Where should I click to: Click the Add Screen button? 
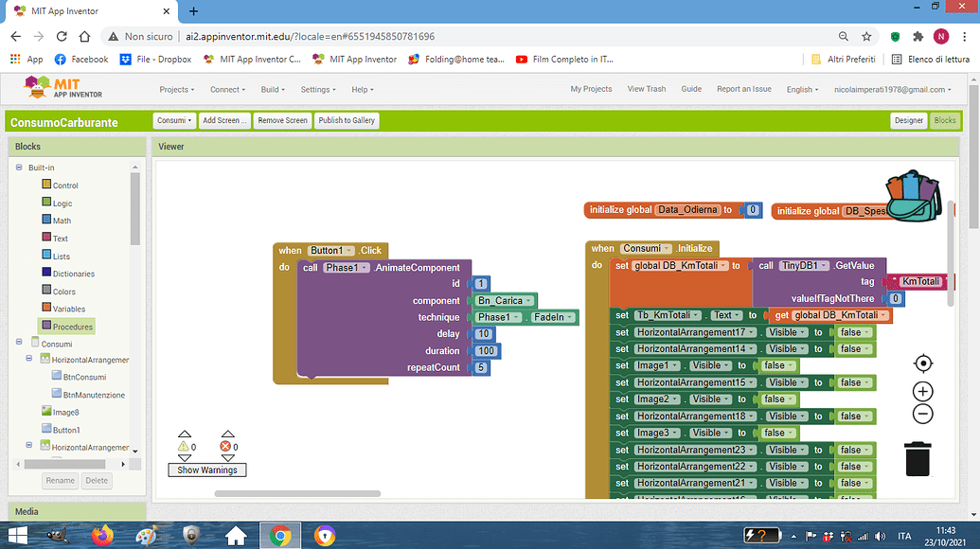coord(224,120)
